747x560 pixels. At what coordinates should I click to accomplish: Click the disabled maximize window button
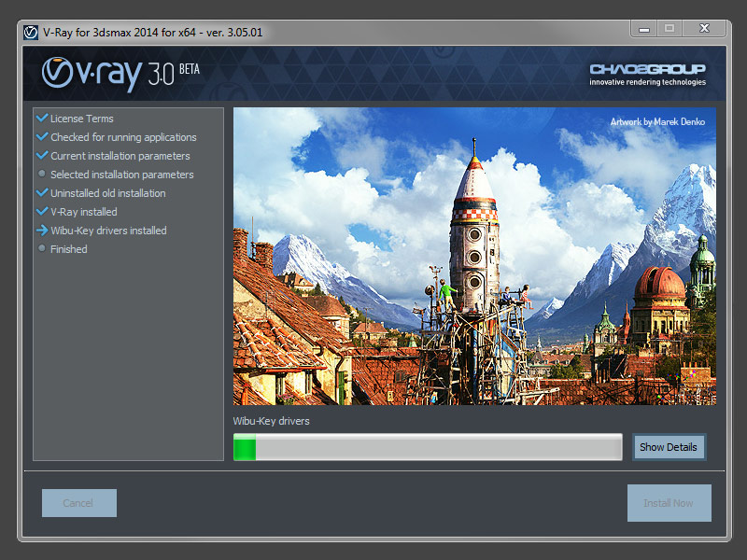click(x=669, y=29)
